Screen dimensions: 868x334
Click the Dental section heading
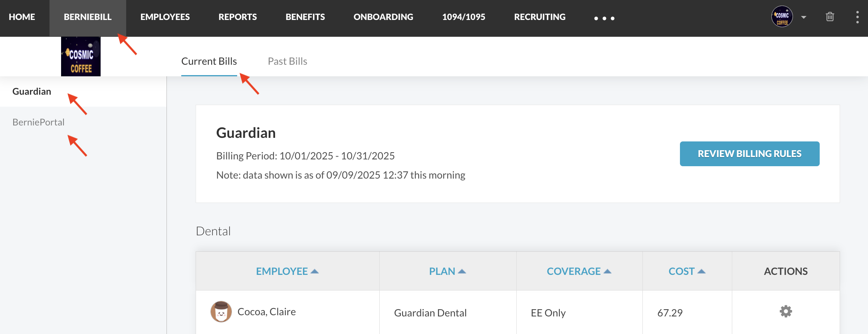(x=213, y=231)
